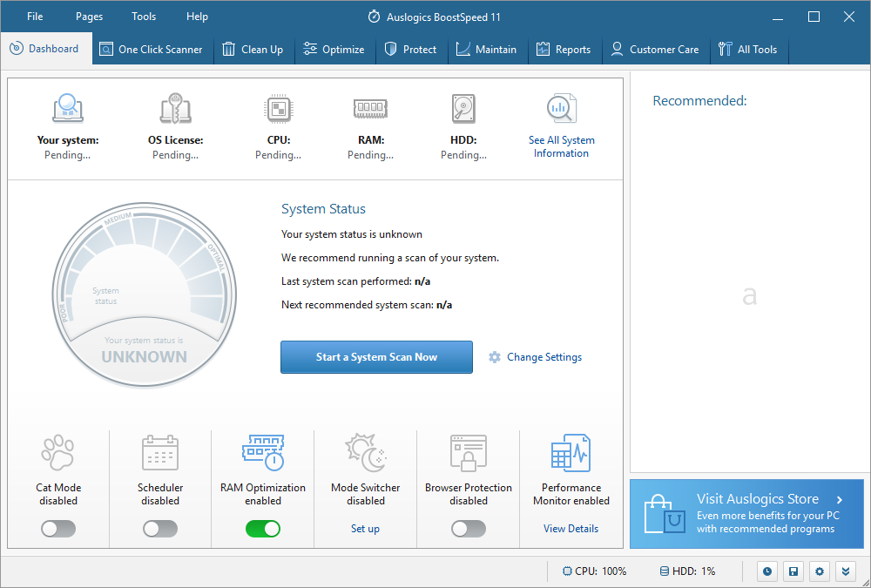Click the Cat Mode paw icon
This screenshot has width=871, height=588.
57,452
